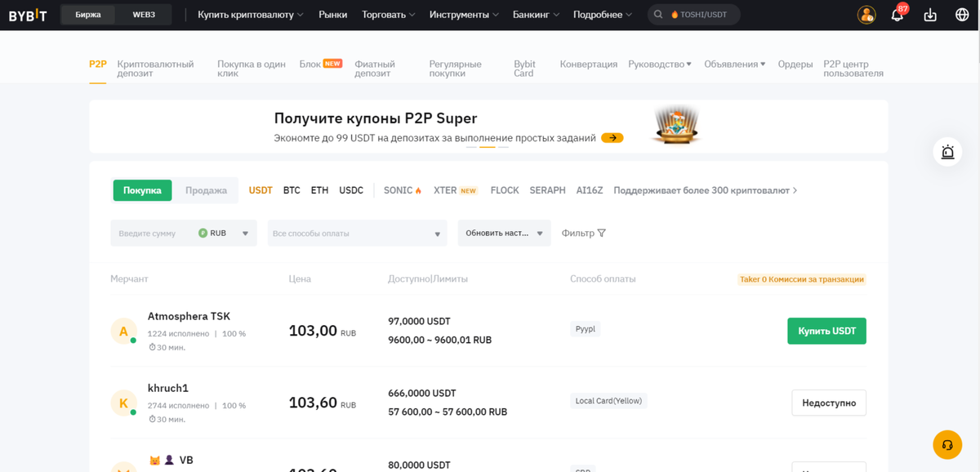The image size is (980, 472).
Task: Click the Bybit logo
Action: pyautogui.click(x=28, y=15)
